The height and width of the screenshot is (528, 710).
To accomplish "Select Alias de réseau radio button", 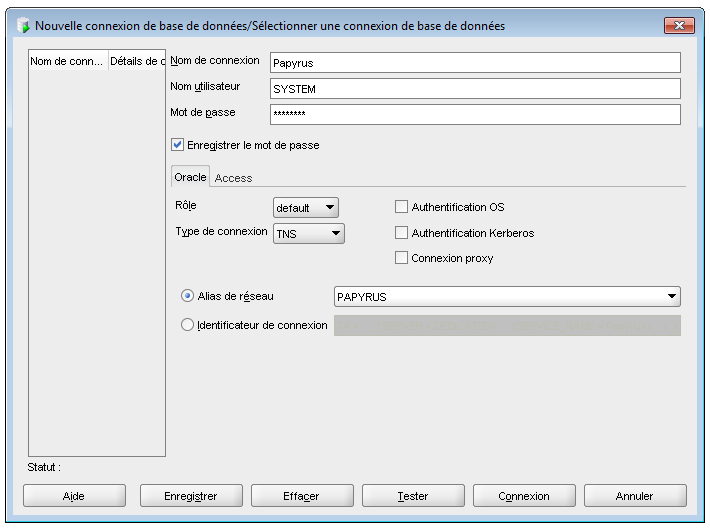I will [187, 296].
